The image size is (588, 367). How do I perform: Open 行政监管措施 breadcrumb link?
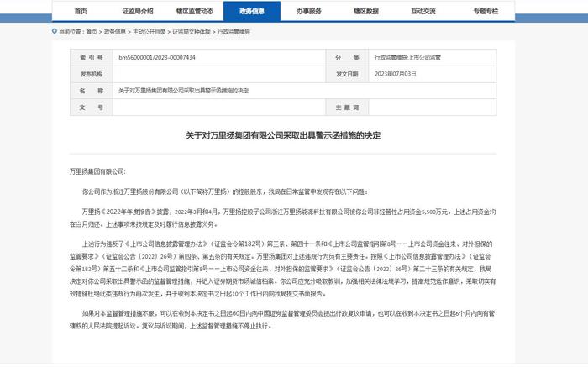(234, 32)
